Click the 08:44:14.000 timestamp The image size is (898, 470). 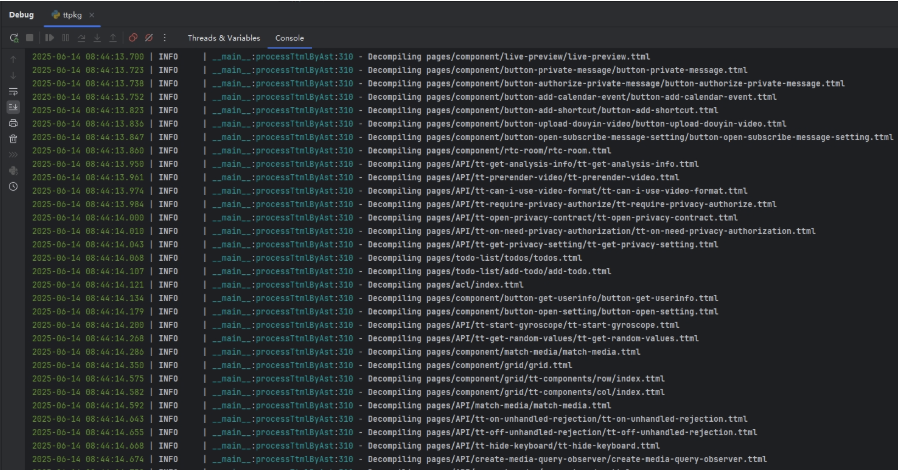tap(115, 218)
